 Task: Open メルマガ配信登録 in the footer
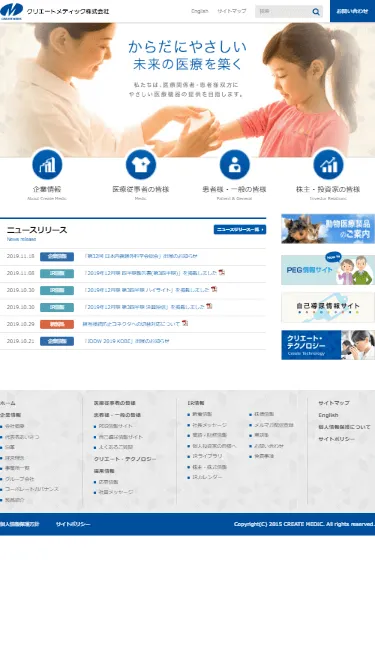tap(274, 425)
